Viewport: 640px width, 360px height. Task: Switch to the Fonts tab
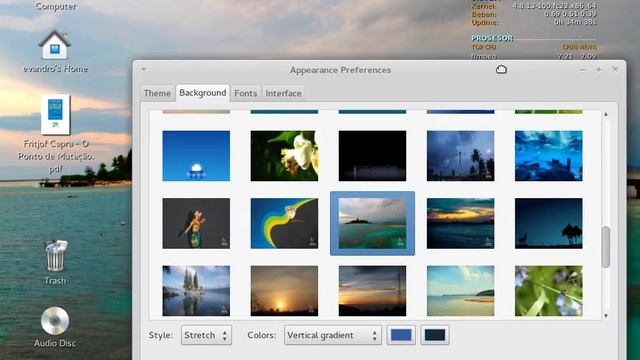tap(245, 93)
